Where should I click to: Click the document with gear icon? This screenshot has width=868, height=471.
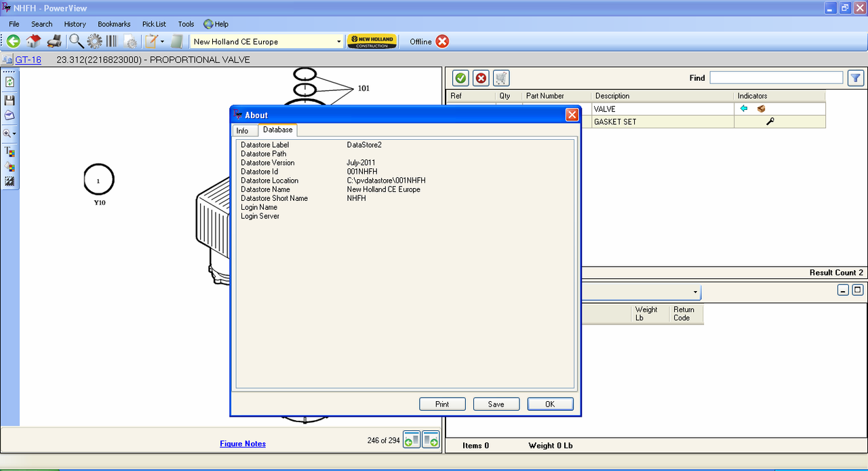click(x=130, y=41)
